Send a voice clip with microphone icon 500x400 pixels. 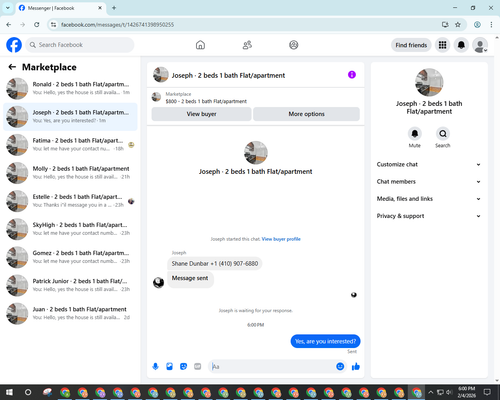(155, 367)
